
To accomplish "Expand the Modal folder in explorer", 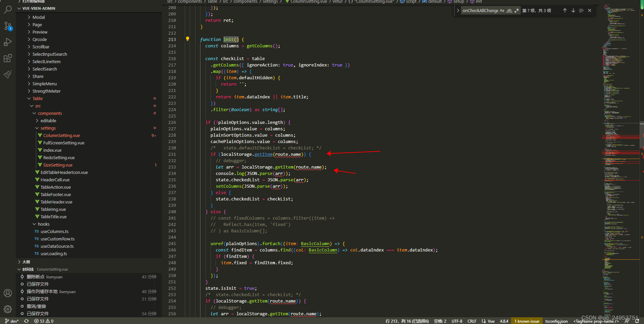I will (x=38, y=17).
